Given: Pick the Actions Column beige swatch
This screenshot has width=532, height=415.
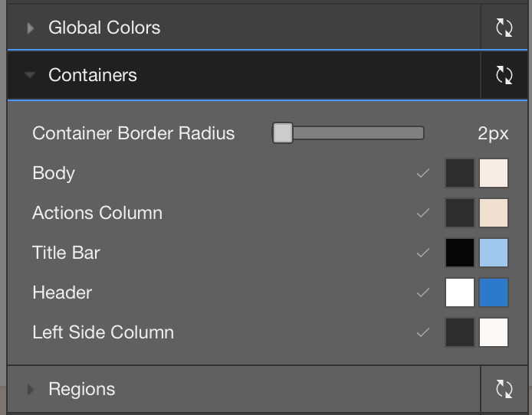Looking at the screenshot, I should point(494,213).
